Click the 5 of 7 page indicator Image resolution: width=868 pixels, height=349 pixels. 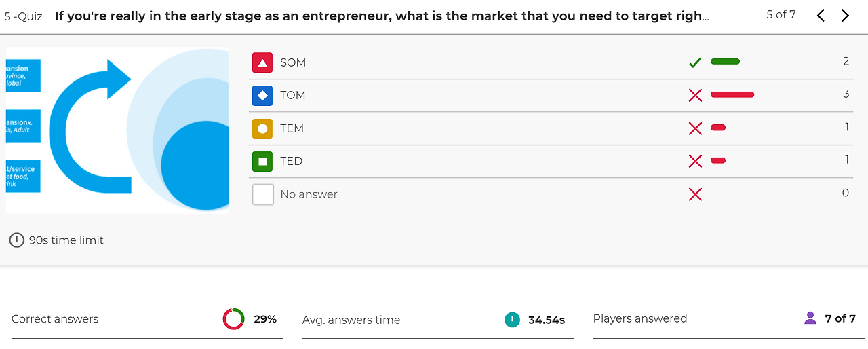[781, 14]
